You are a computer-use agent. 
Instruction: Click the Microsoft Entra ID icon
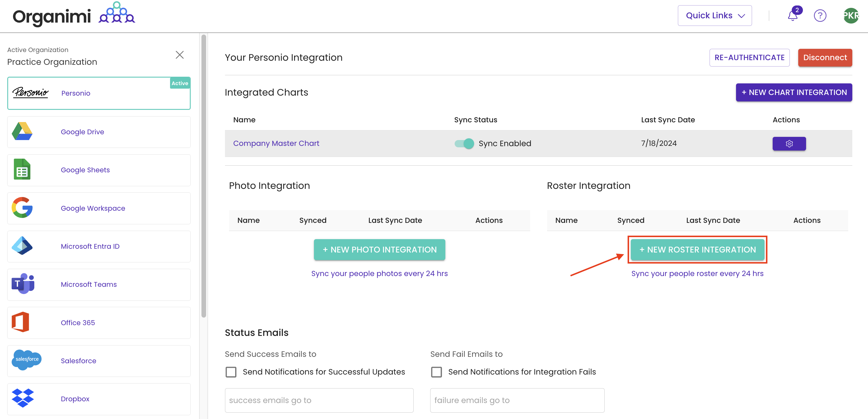[22, 246]
